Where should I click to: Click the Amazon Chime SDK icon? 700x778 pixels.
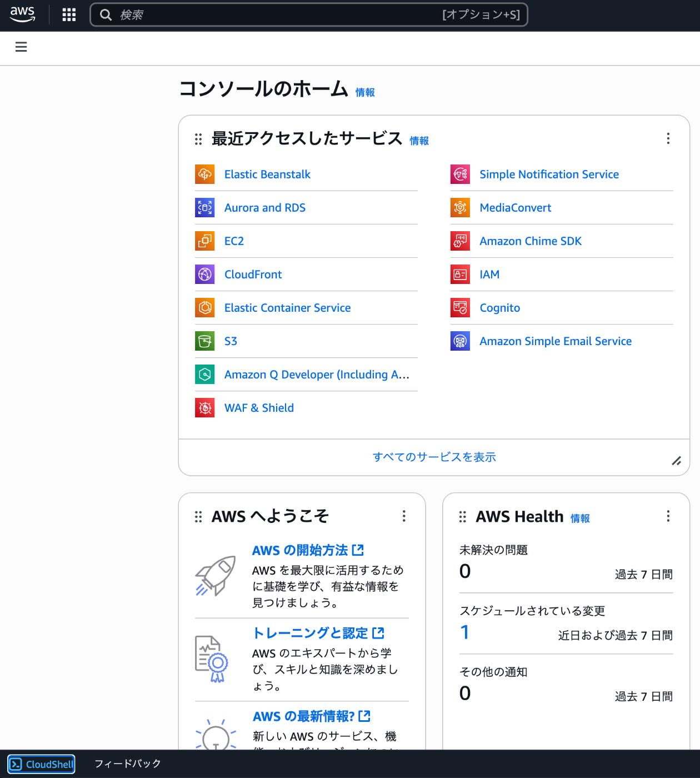pyautogui.click(x=460, y=241)
